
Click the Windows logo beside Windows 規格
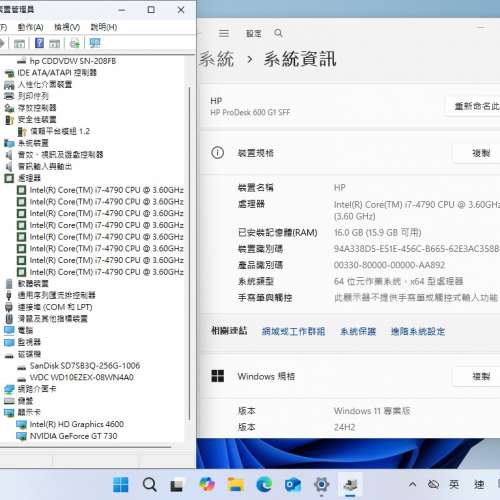[x=218, y=376]
